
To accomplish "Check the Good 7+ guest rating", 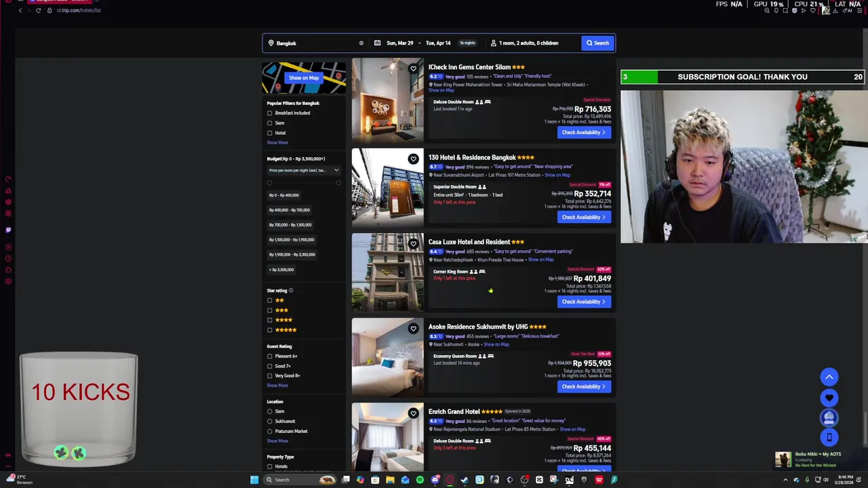I will pos(270,366).
